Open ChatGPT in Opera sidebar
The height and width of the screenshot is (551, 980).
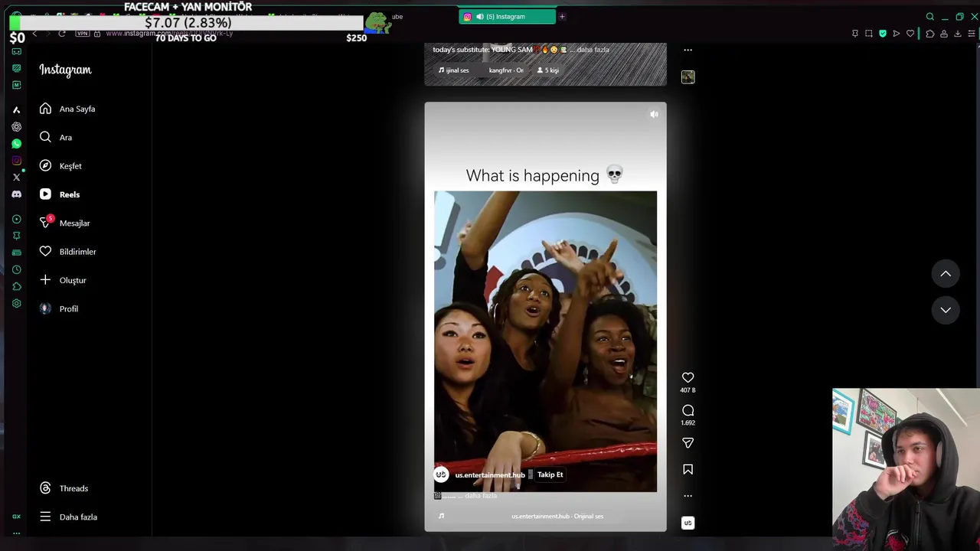point(16,127)
